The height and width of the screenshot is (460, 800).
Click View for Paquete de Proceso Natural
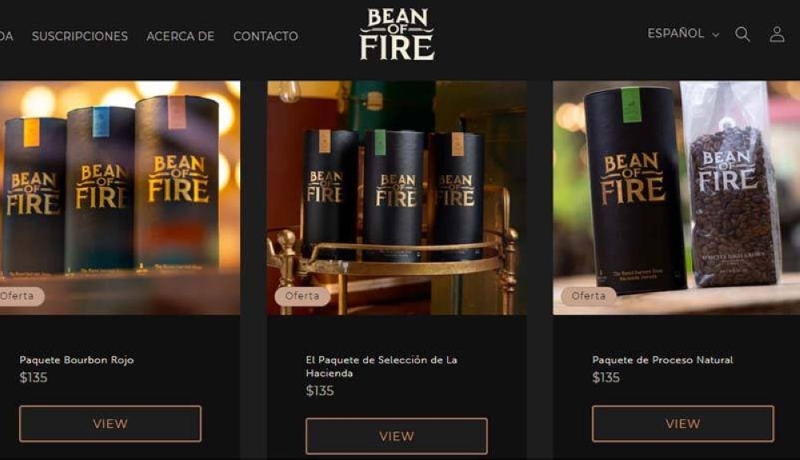683,423
